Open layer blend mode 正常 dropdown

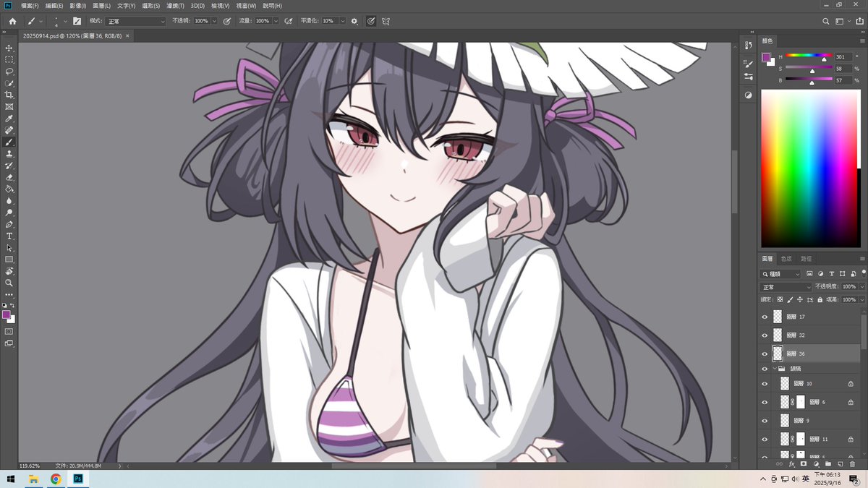pyautogui.click(x=786, y=287)
